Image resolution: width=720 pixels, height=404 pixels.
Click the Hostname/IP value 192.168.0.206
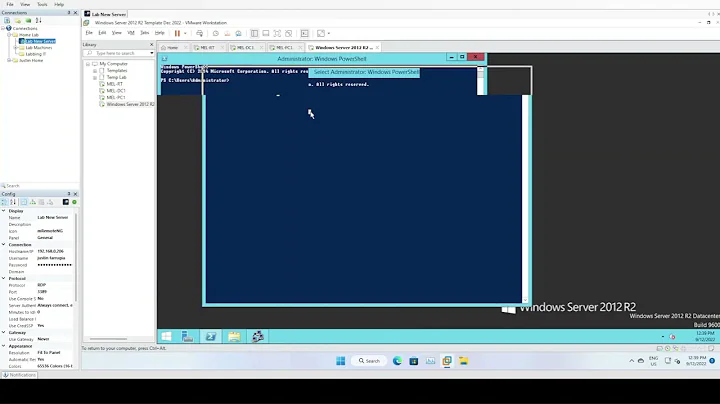[x=51, y=251]
